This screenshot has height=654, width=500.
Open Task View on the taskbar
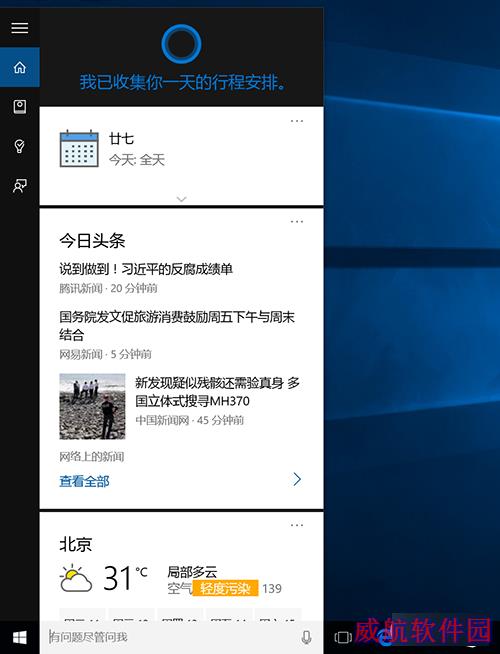(343, 637)
